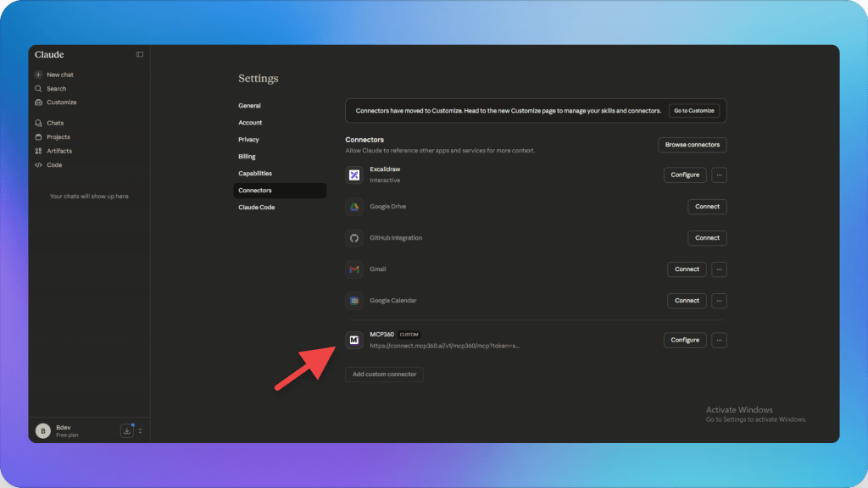
Task: Open Projects in the sidebar
Action: pos(58,136)
